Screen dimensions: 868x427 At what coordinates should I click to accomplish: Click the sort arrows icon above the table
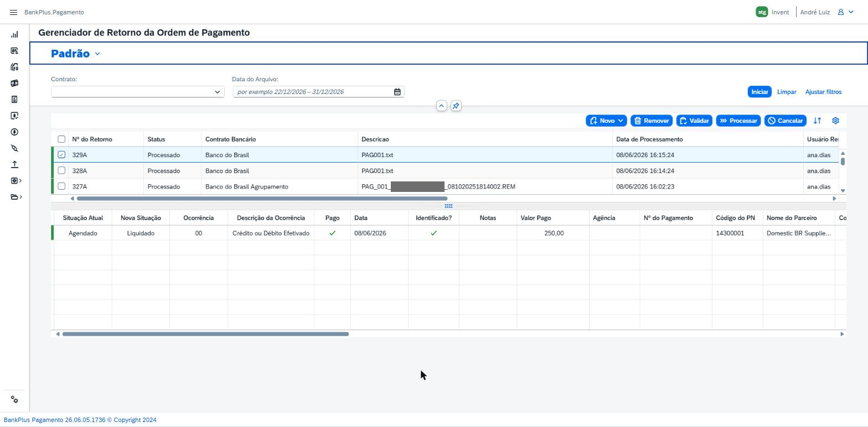click(x=817, y=121)
